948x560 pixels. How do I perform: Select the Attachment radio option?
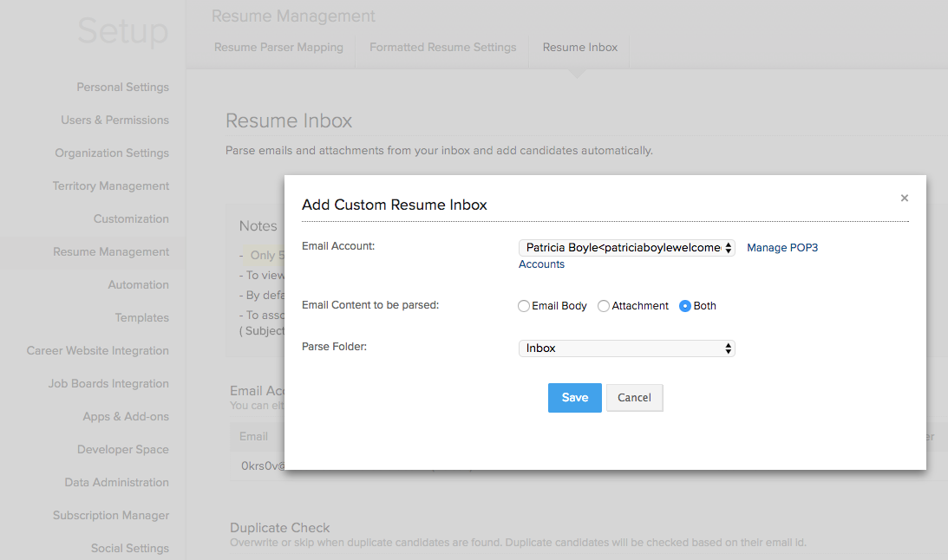[604, 306]
